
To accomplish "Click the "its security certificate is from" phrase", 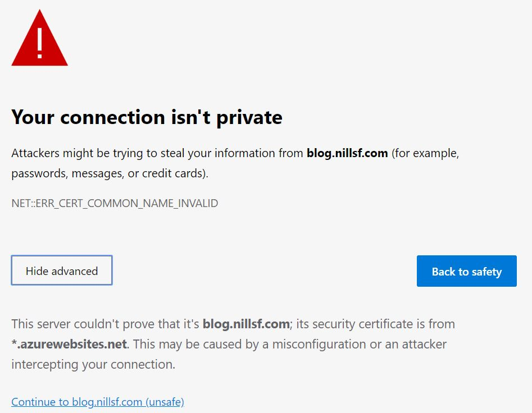I will click(x=376, y=324).
